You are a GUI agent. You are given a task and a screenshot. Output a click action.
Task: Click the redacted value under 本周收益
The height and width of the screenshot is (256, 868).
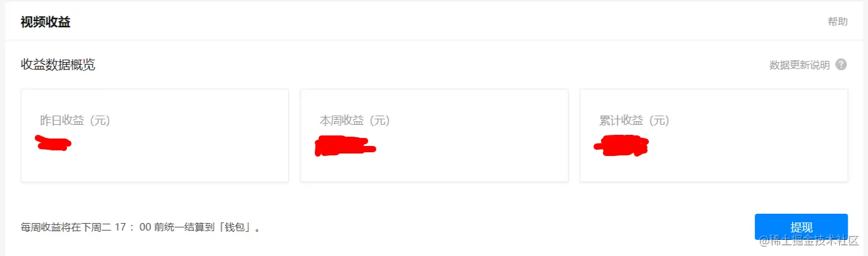pos(345,146)
